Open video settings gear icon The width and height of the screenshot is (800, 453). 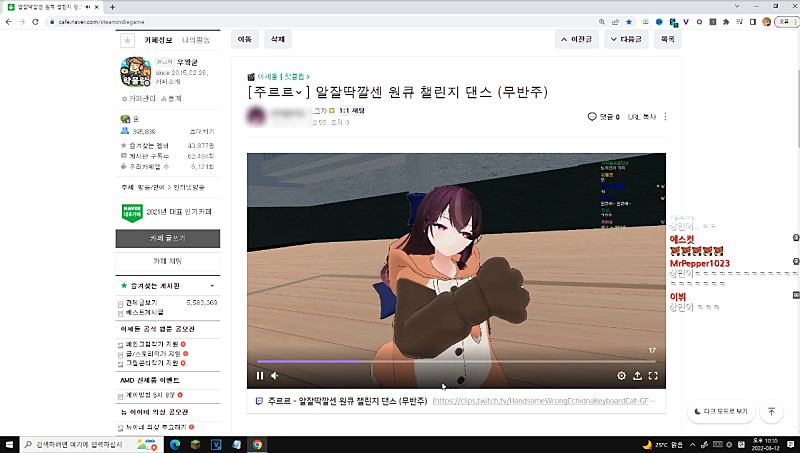coord(621,375)
